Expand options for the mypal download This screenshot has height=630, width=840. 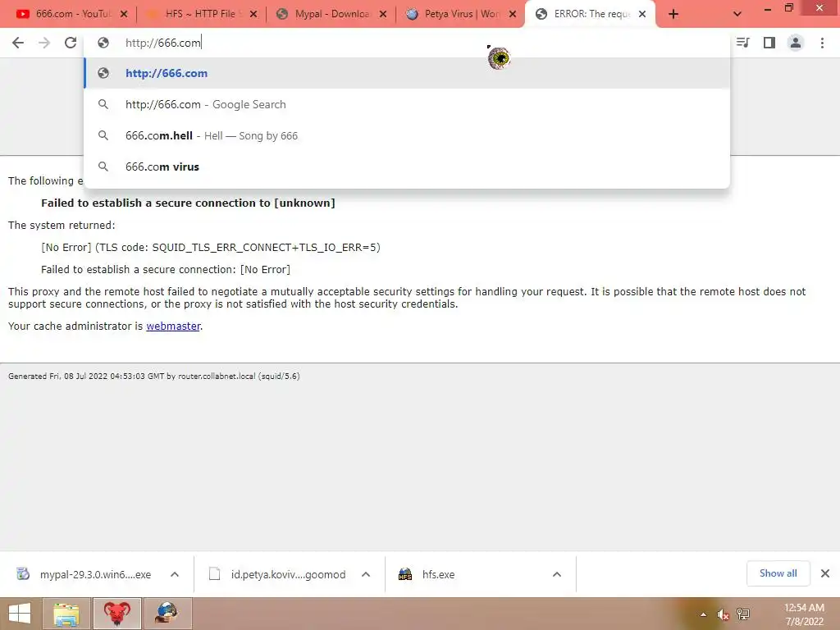[x=175, y=574]
